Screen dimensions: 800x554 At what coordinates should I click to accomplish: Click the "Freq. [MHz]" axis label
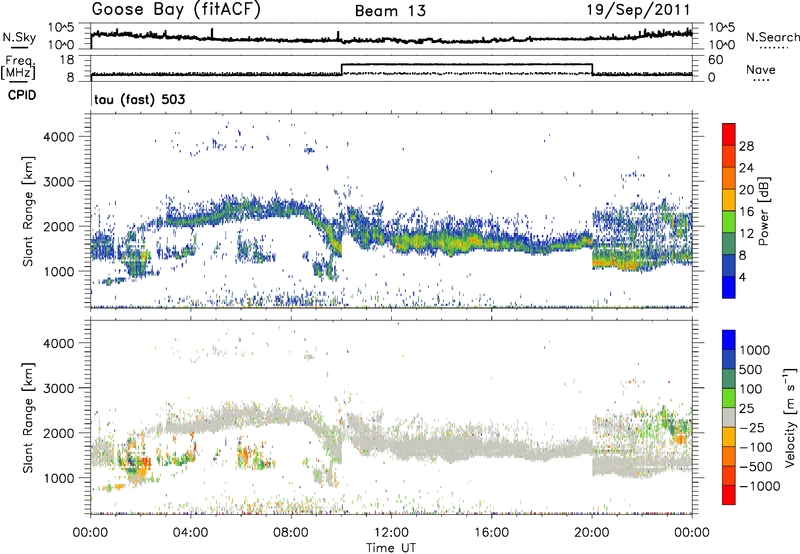tap(18, 67)
